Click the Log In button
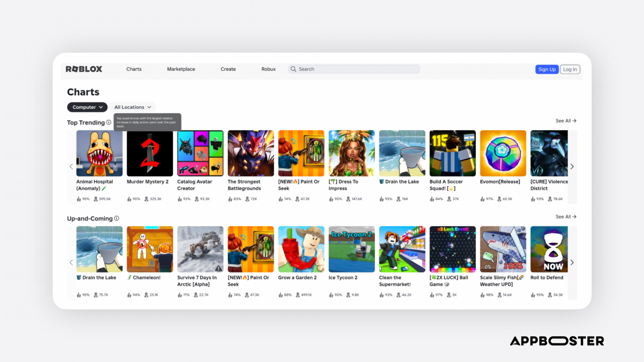 click(570, 70)
